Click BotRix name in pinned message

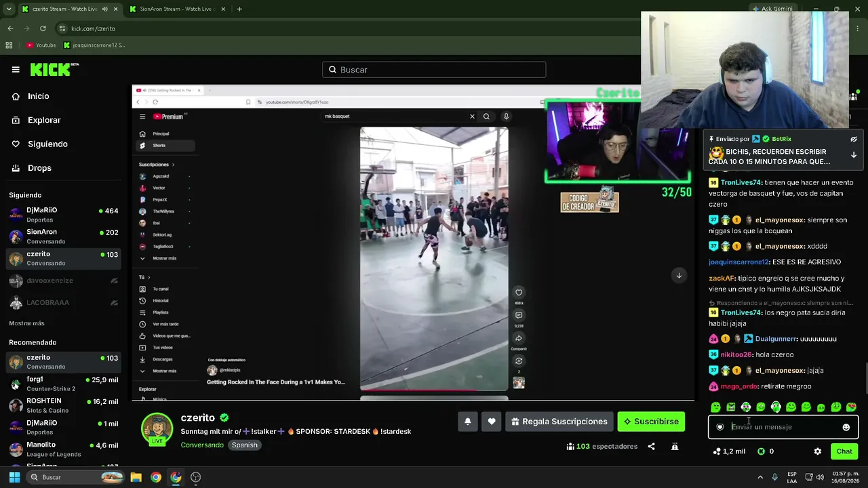click(781, 139)
